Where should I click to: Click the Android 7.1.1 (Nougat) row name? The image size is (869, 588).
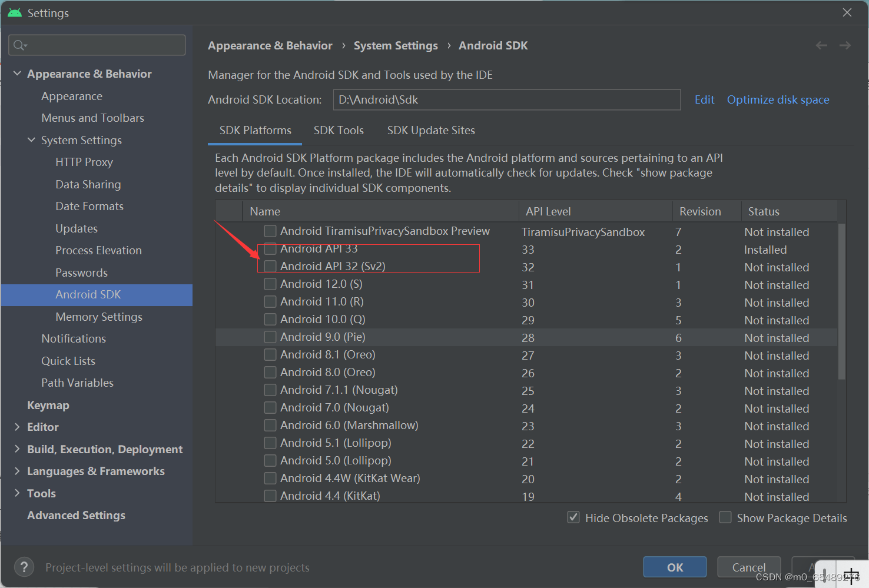339,390
